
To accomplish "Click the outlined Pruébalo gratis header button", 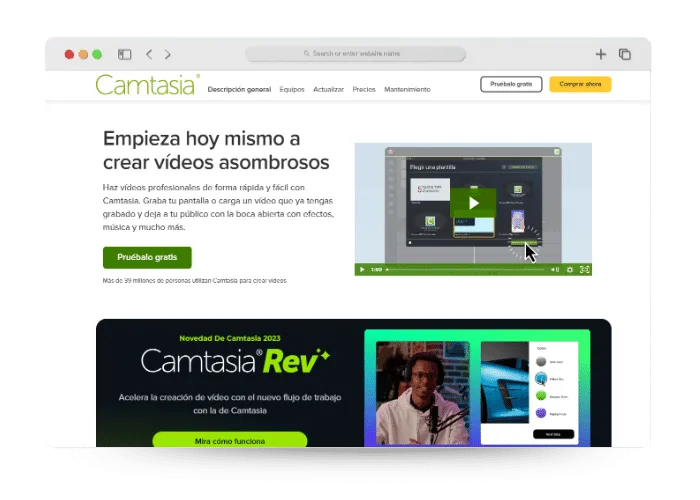I will click(511, 84).
